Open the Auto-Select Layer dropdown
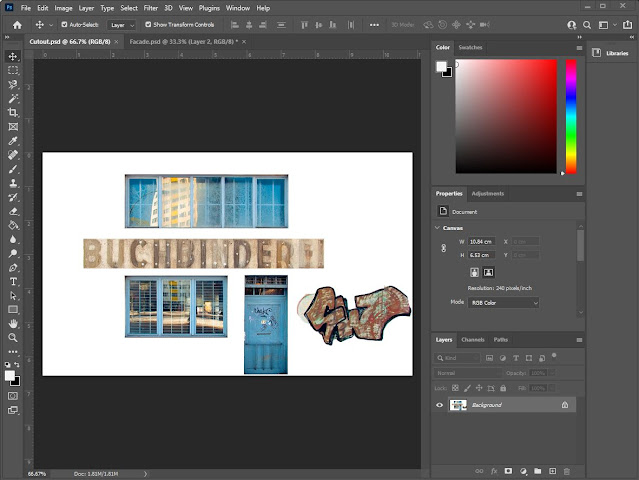Screen dimensions: 639x480 pyautogui.click(x=121, y=25)
